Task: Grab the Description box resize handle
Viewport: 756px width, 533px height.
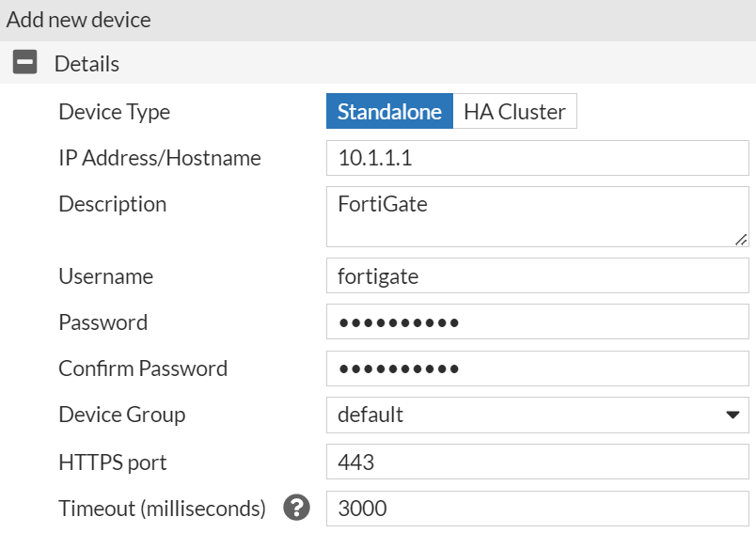Action: point(741,240)
